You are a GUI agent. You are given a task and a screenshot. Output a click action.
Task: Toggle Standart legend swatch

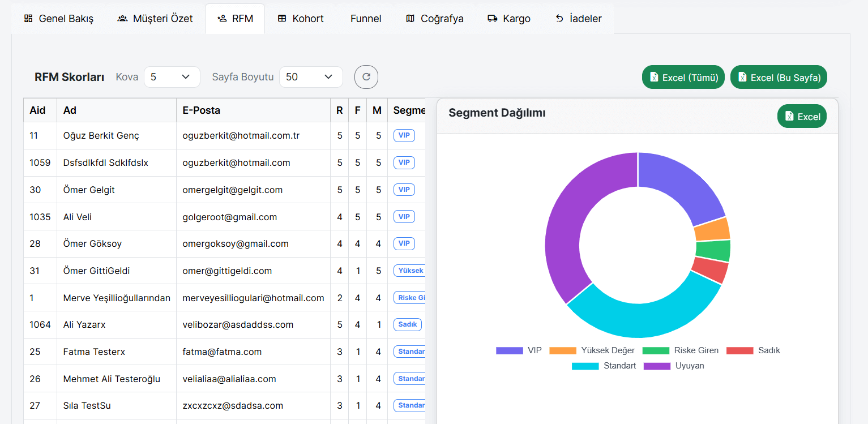585,366
